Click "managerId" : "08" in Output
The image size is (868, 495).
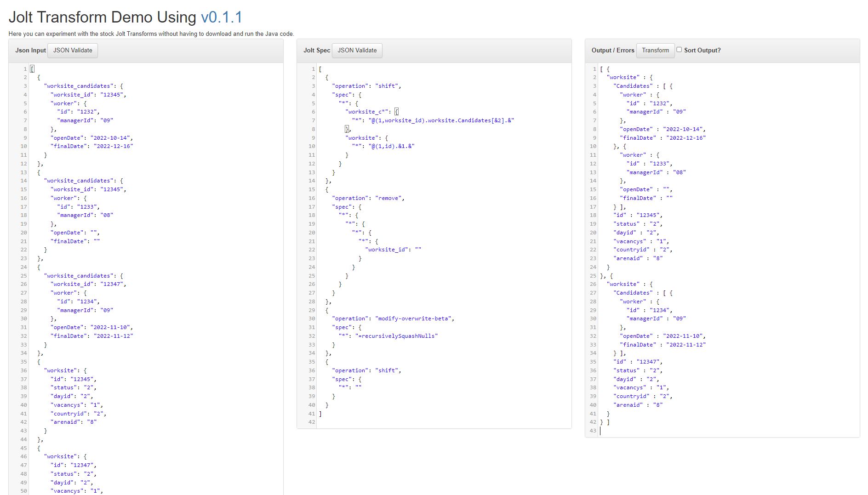click(656, 172)
